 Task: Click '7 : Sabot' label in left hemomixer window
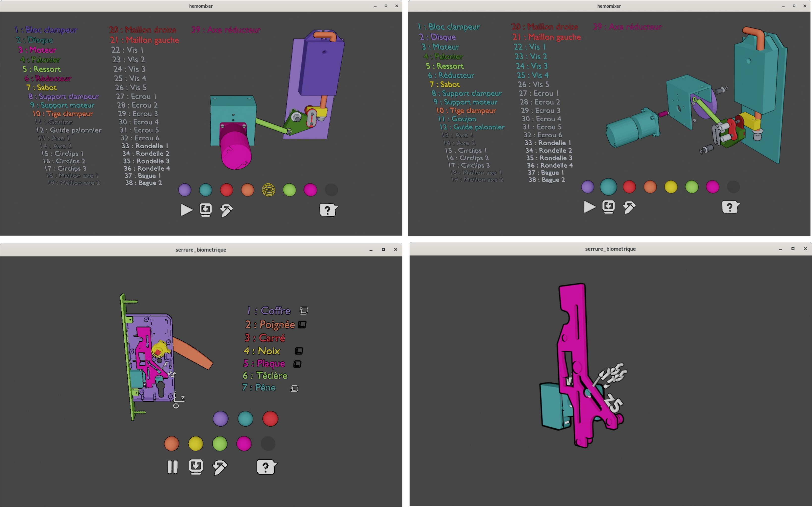tap(42, 88)
